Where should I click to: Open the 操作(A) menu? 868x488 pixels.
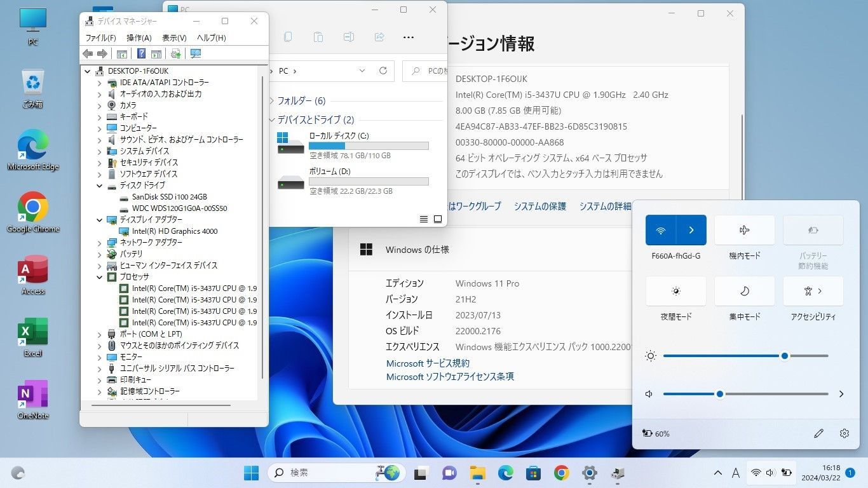(139, 38)
